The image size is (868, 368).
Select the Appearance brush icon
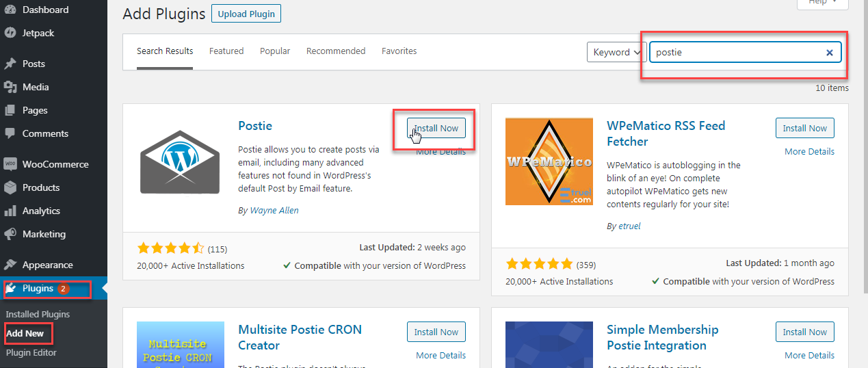coord(10,265)
